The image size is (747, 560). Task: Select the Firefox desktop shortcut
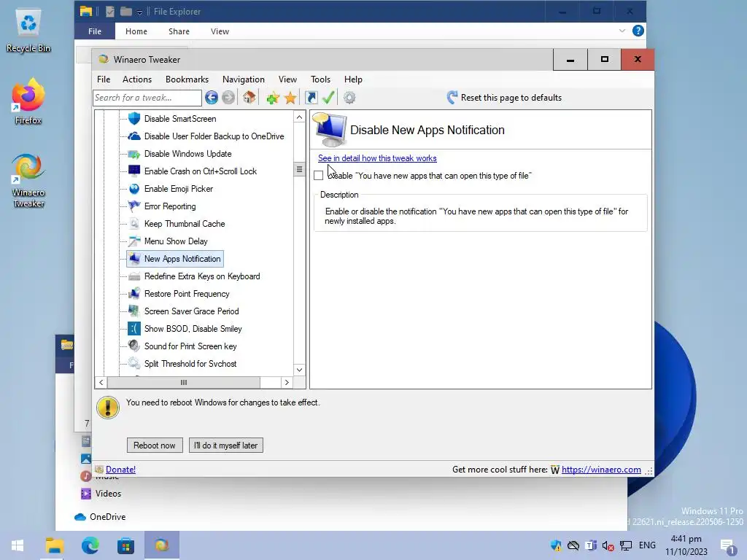click(28, 101)
